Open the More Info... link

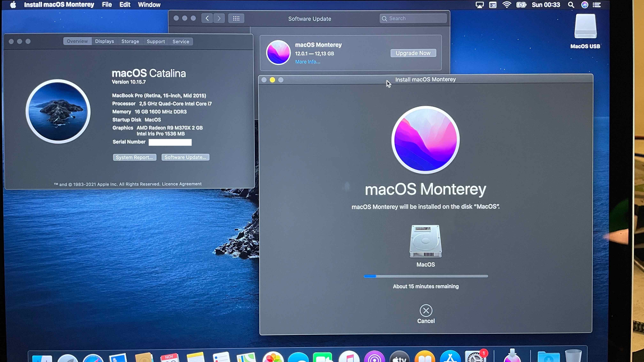point(307,62)
